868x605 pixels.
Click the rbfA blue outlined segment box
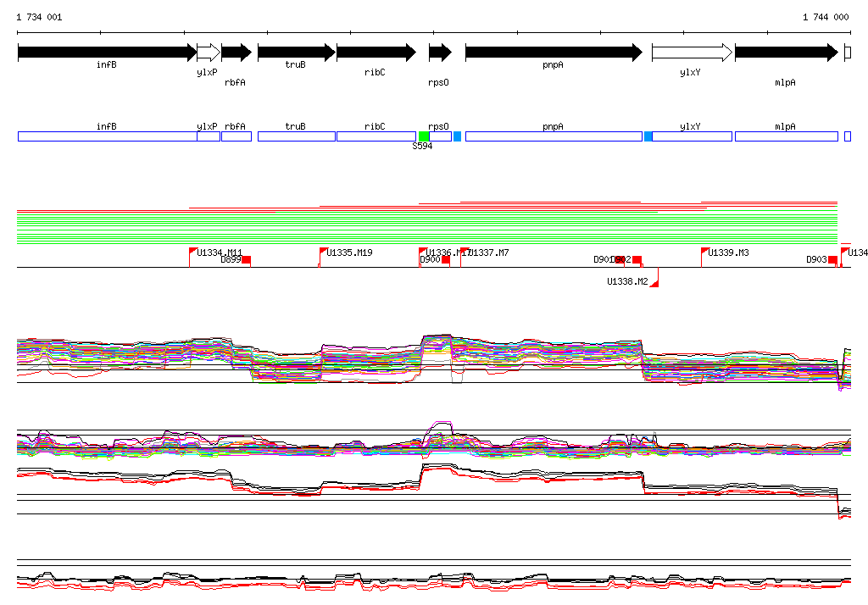point(236,136)
